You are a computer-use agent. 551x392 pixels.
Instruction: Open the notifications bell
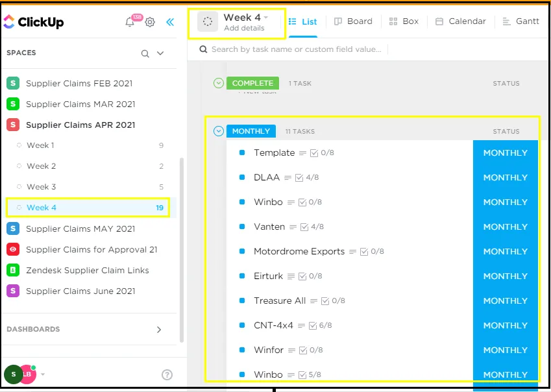pos(130,22)
